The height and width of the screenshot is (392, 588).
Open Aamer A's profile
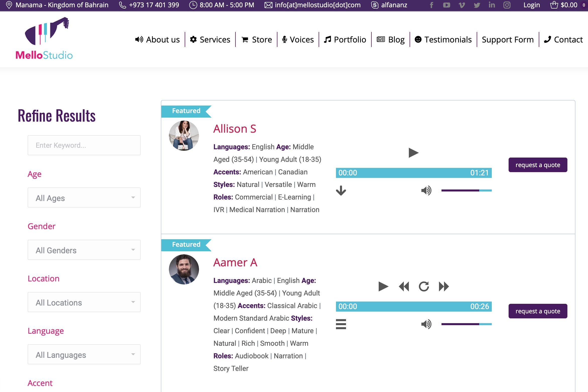235,262
